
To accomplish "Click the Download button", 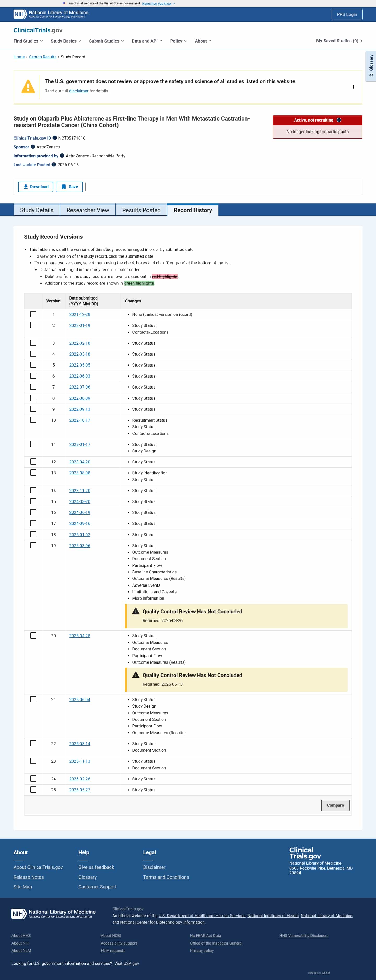I will point(36,187).
